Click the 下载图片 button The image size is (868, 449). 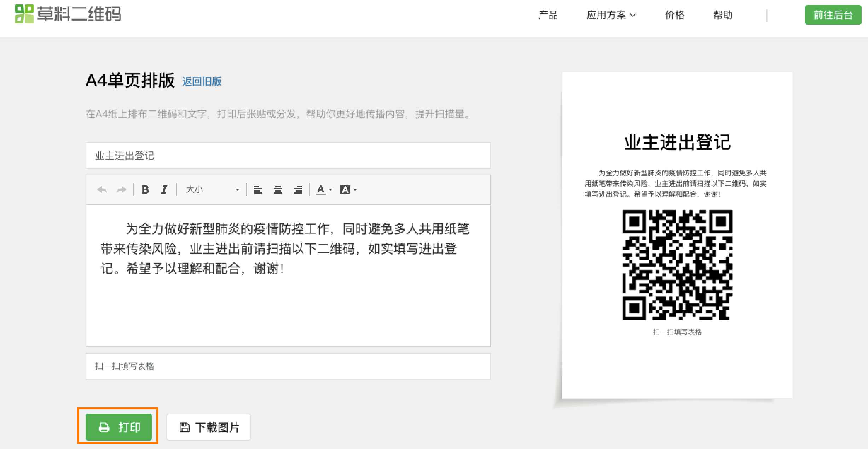[x=209, y=427]
